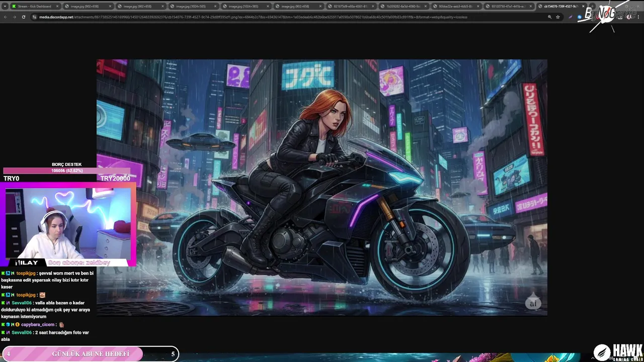Bookmark this page with the star icon
The width and height of the screenshot is (644, 362).
(557, 17)
